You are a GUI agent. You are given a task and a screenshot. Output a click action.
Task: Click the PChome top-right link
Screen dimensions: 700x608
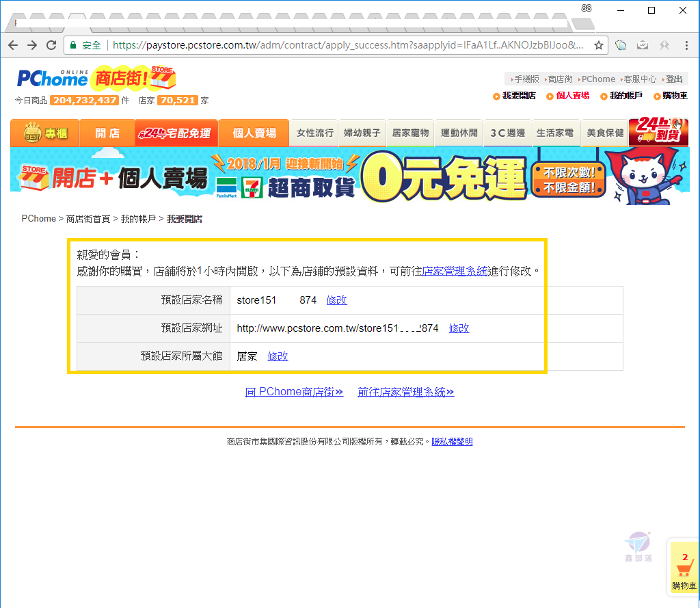click(597, 79)
